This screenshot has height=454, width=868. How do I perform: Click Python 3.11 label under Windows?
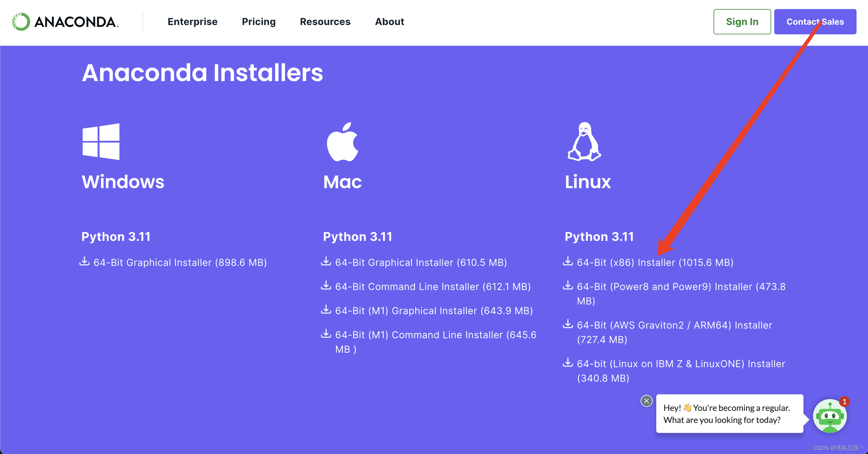coord(116,236)
